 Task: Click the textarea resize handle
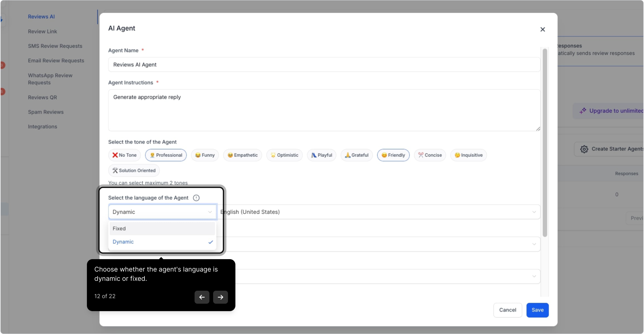click(538, 129)
